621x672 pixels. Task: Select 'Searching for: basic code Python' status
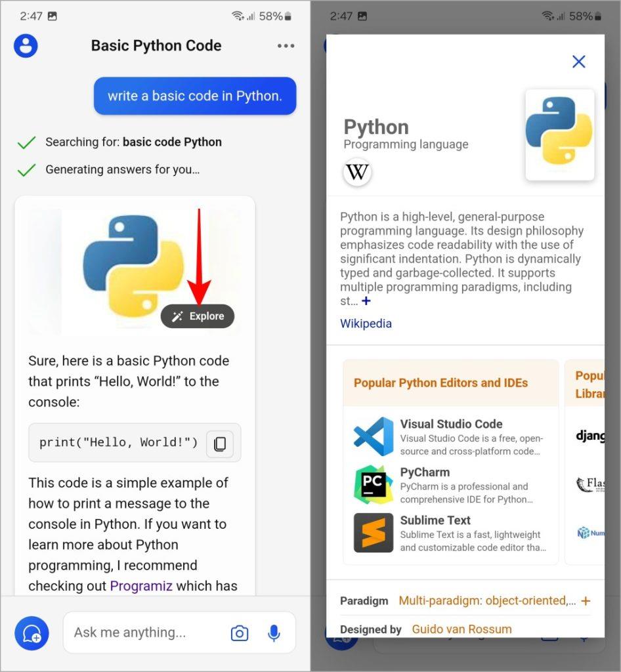tap(133, 142)
